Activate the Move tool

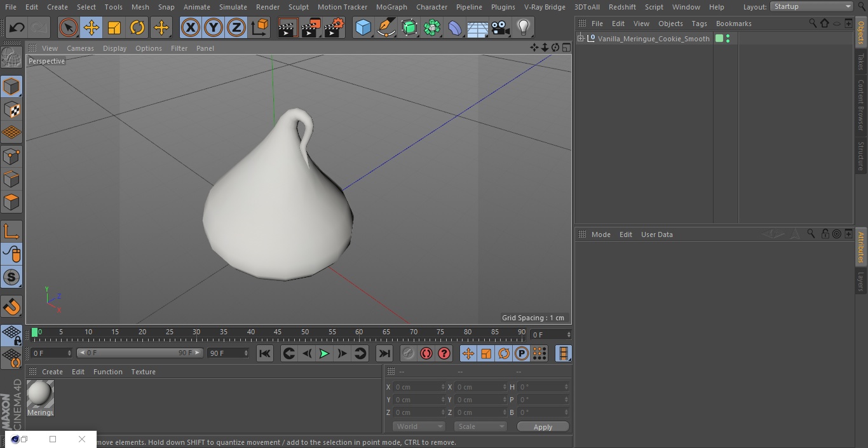(91, 27)
